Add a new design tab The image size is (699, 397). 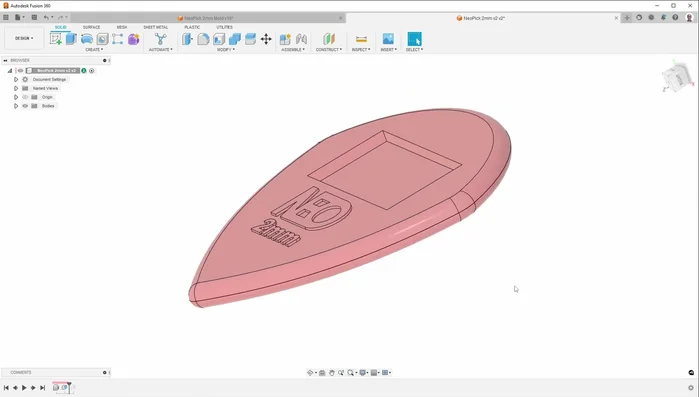pyautogui.click(x=627, y=18)
